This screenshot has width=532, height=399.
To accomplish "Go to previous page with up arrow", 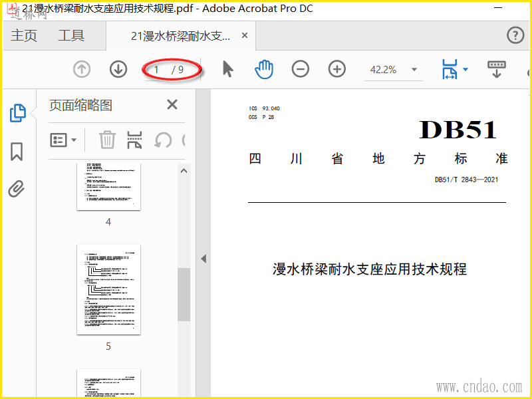I will pos(82,70).
